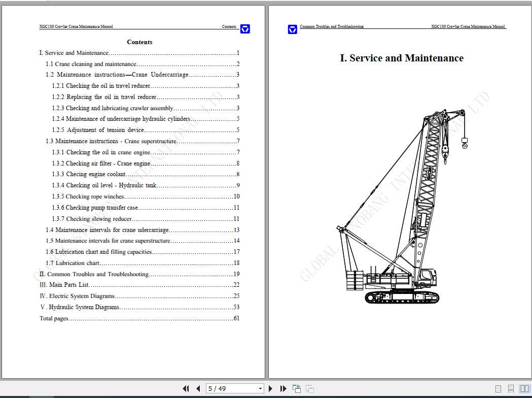Click '1.2.1 Checking the oil in travel reducer'
The width and height of the screenshot is (532, 398).
tap(146, 86)
